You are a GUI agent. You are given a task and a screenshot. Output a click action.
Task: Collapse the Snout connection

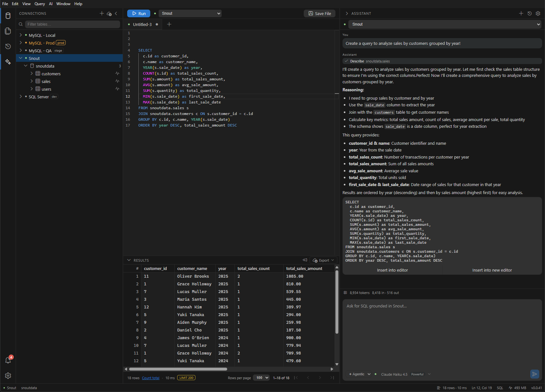[21, 58]
